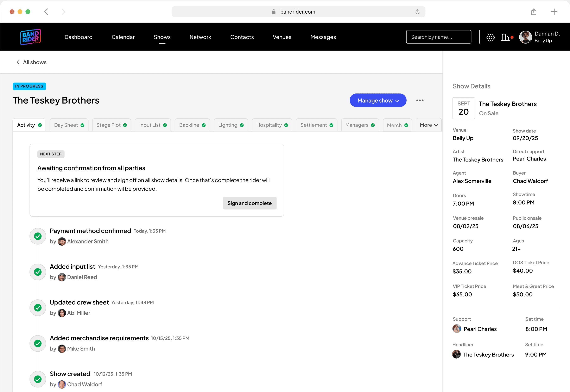Screen dimensions: 570x392
Task: Open the Hospitality tab
Action: coord(272,125)
